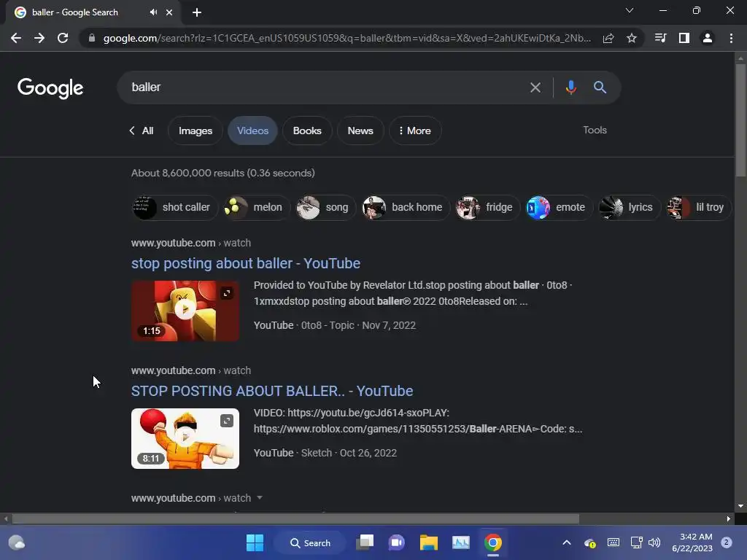Switch to the All results tab
The height and width of the screenshot is (560, 747).
(142, 131)
